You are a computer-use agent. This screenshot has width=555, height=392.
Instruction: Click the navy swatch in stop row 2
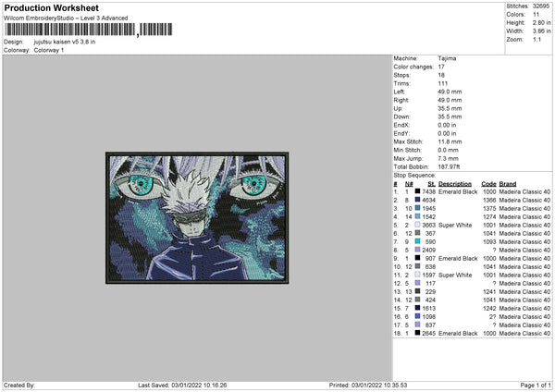click(x=417, y=200)
